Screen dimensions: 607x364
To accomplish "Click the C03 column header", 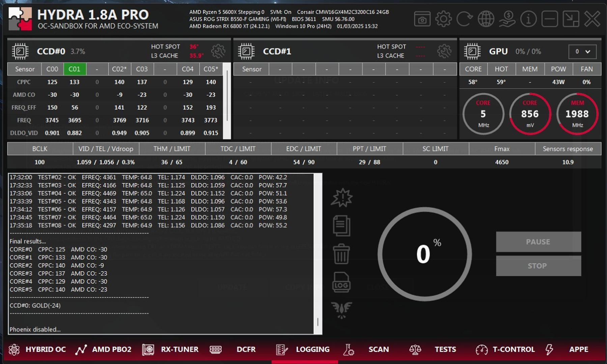I will point(142,69).
